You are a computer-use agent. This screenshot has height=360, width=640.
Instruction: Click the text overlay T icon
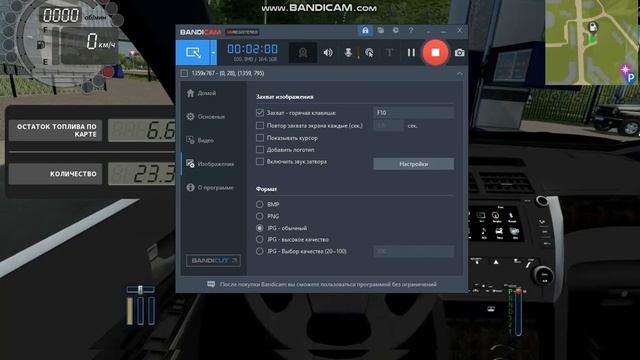pyautogui.click(x=389, y=53)
